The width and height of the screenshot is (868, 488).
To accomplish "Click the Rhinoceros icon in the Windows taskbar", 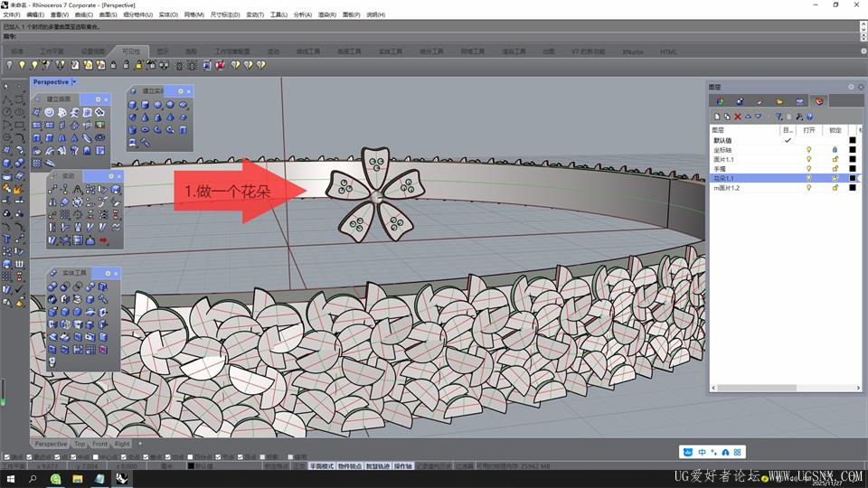I will (122, 479).
